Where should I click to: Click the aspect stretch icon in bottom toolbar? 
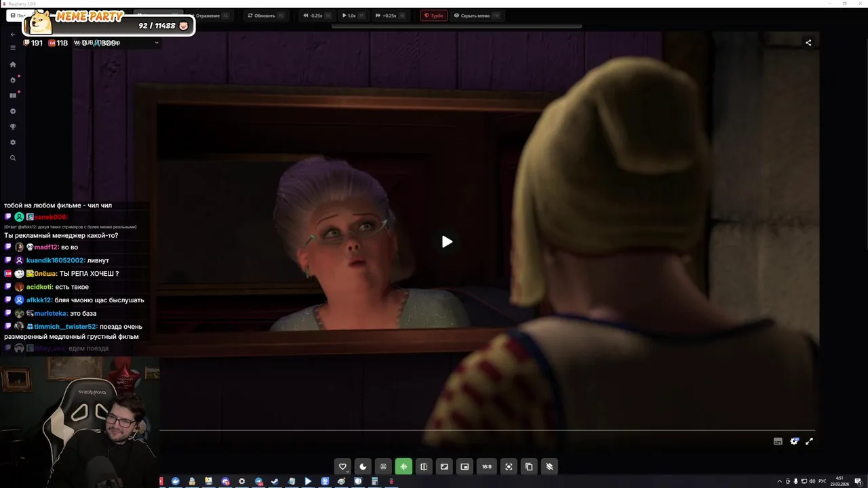tap(444, 466)
